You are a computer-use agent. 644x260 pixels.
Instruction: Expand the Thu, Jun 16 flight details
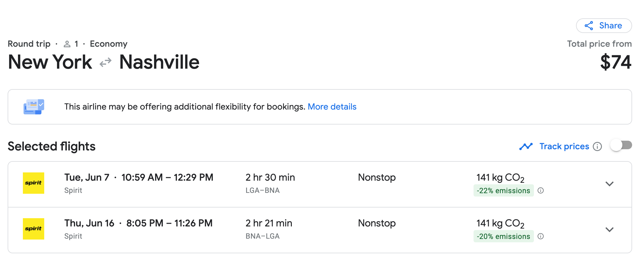(x=609, y=229)
